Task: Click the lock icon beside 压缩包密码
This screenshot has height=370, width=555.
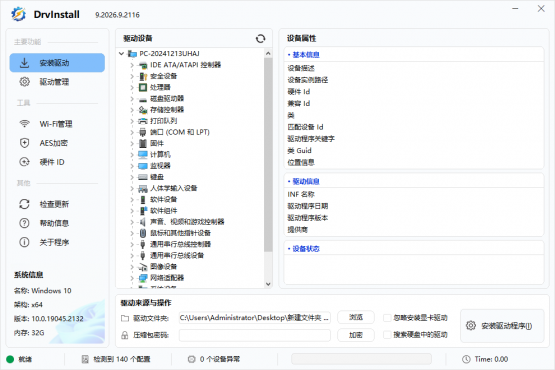Action: click(x=125, y=335)
